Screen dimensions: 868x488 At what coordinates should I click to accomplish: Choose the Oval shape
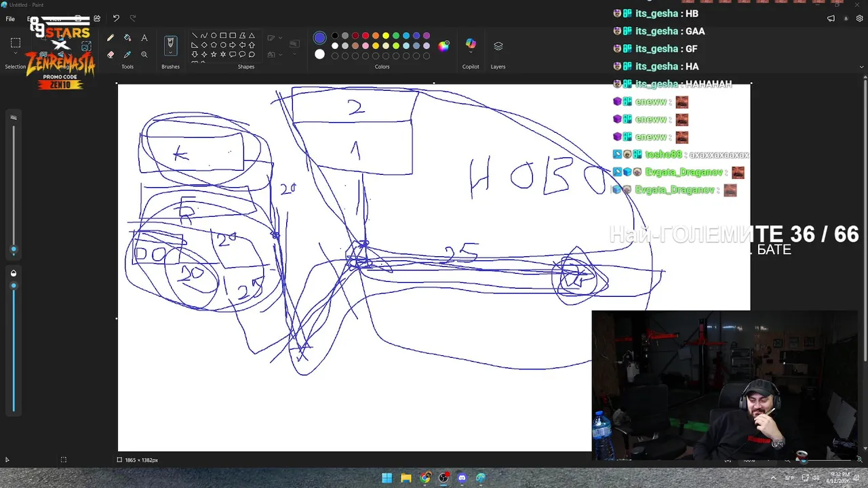pos(214,35)
